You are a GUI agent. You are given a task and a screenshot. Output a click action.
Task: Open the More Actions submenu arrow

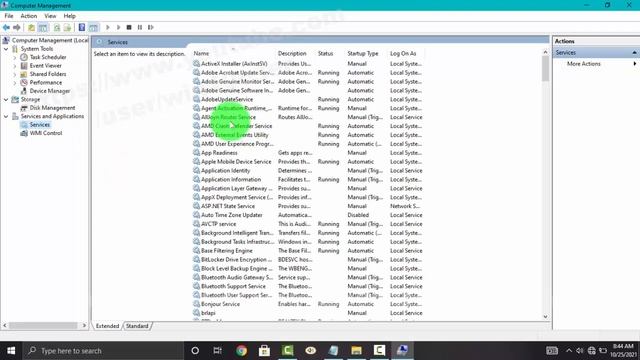tap(635, 64)
